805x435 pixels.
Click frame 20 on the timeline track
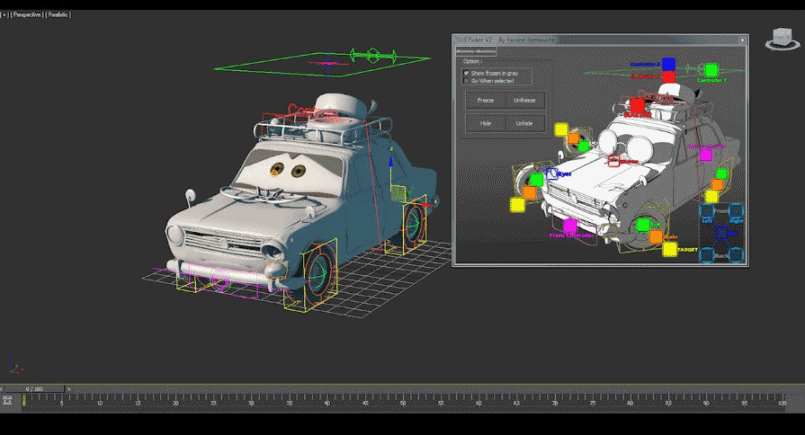[x=176, y=401]
